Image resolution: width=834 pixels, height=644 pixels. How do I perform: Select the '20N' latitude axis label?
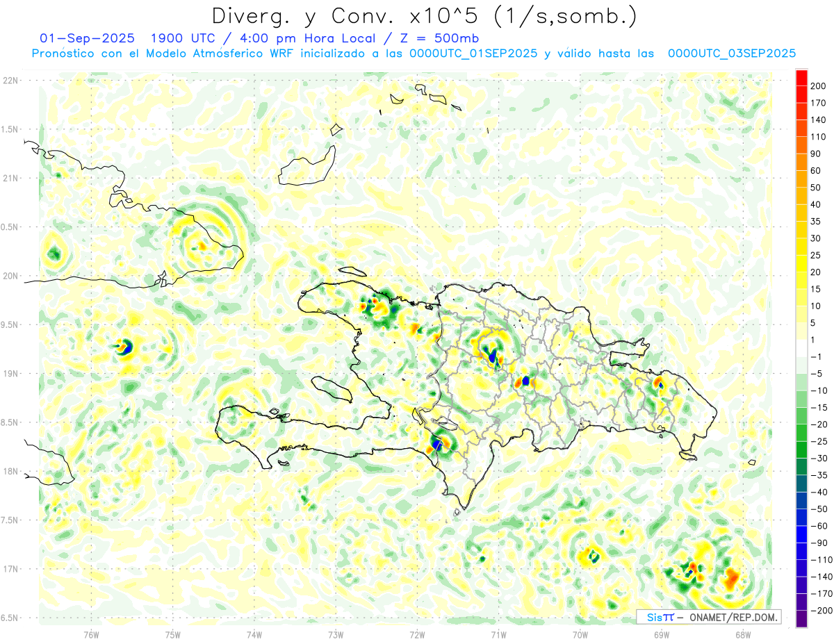point(10,276)
